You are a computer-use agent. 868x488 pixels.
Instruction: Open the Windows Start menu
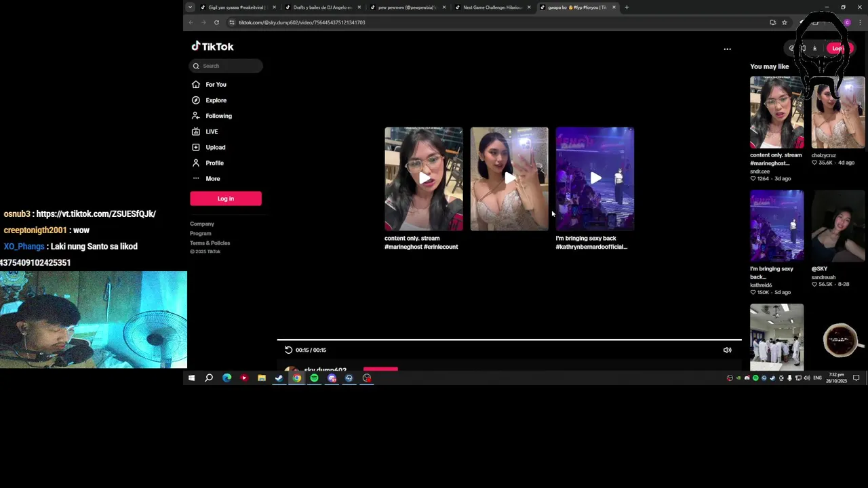[x=191, y=378]
